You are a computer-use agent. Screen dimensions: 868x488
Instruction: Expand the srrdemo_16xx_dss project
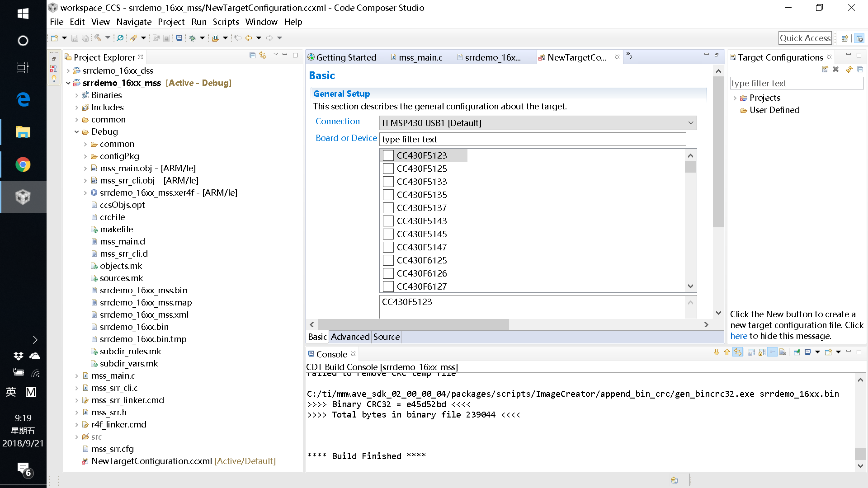pos(68,71)
